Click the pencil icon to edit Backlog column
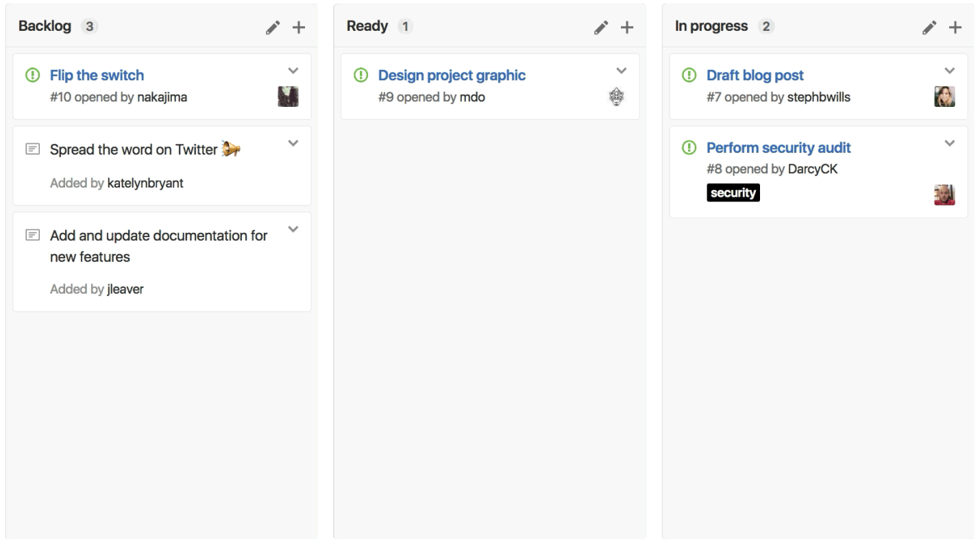Image resolution: width=980 pixels, height=544 pixels. pos(273,27)
